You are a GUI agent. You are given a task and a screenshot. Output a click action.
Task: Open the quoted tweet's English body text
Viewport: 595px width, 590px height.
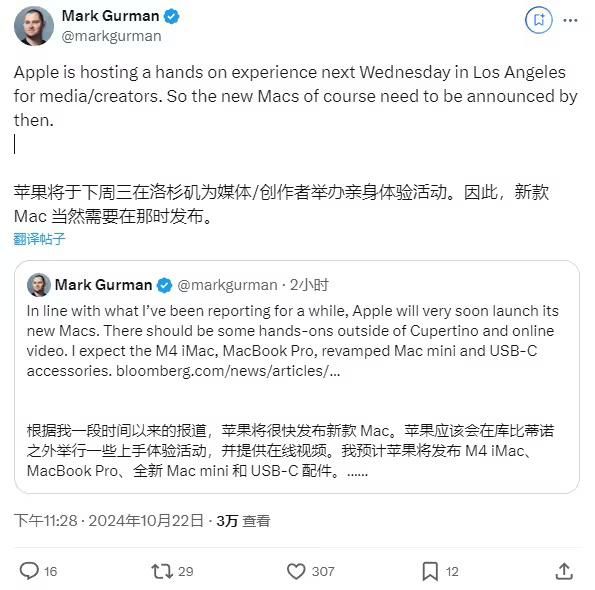[293, 341]
